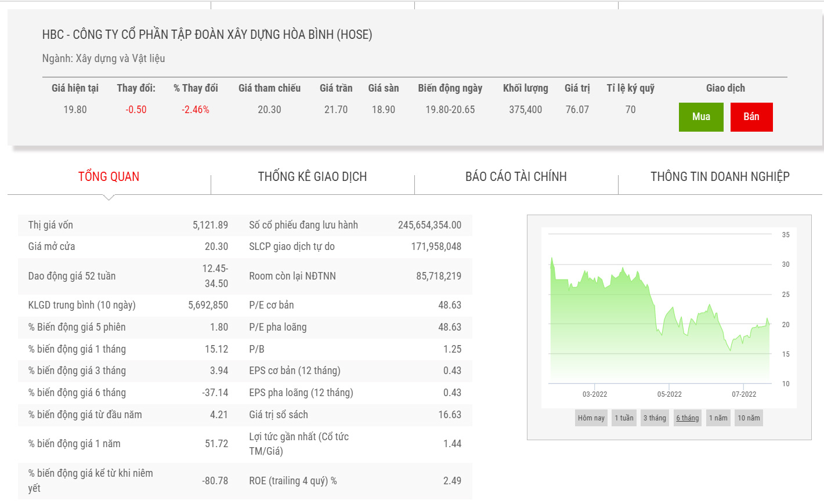Switch to the TỔNG QUAN tab
Image resolution: width=824 pixels, height=504 pixels.
[109, 177]
